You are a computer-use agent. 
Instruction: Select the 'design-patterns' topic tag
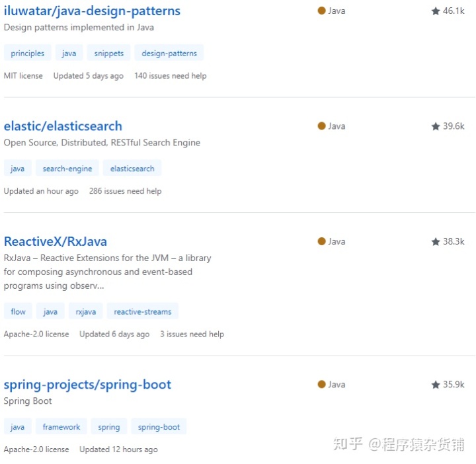[169, 53]
